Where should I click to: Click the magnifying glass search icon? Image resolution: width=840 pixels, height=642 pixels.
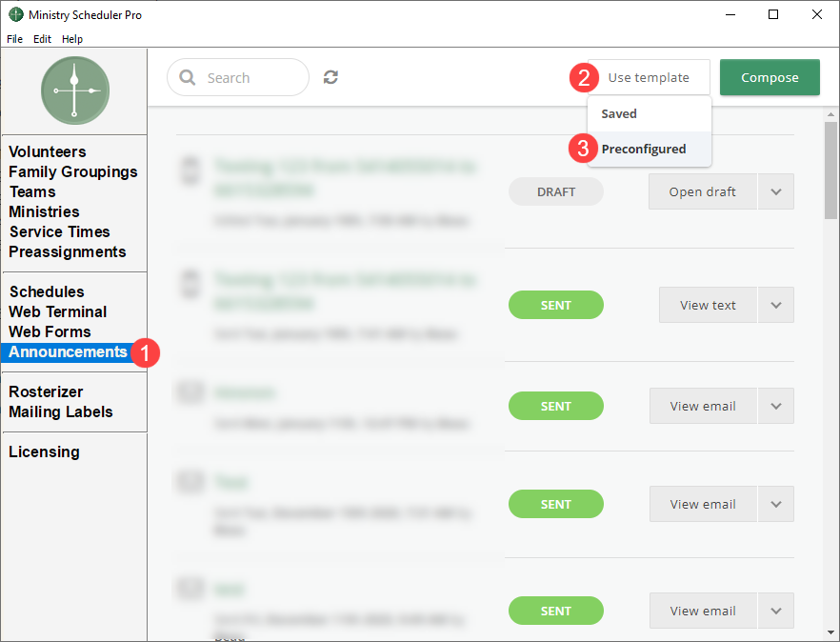coord(188,78)
